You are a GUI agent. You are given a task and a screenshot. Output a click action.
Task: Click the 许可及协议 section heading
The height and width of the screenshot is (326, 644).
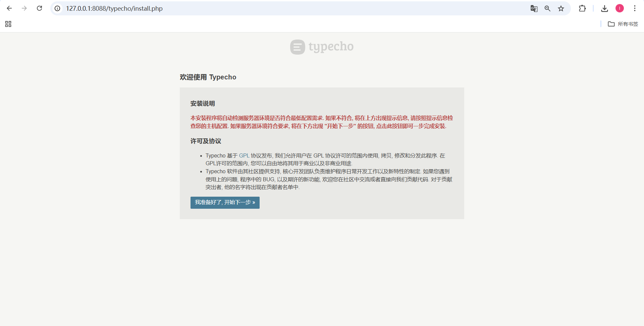[x=206, y=141]
